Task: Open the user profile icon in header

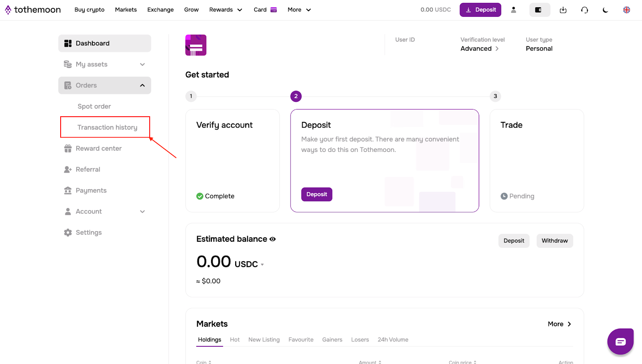Action: tap(513, 10)
